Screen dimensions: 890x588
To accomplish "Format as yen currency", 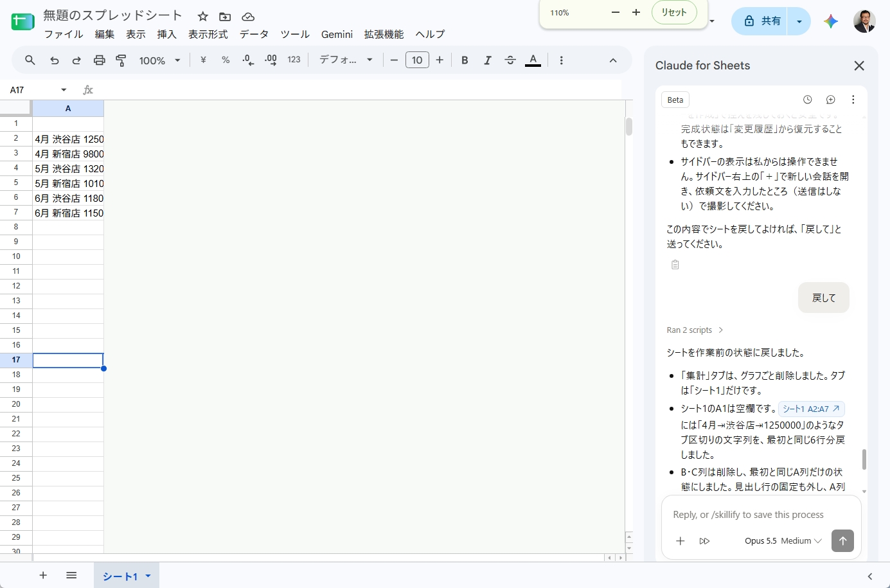I will coord(203,60).
